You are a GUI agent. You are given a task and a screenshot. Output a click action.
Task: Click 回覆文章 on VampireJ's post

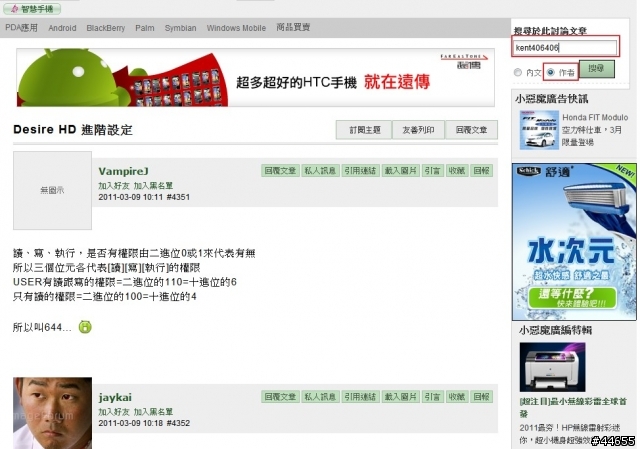coord(280,170)
